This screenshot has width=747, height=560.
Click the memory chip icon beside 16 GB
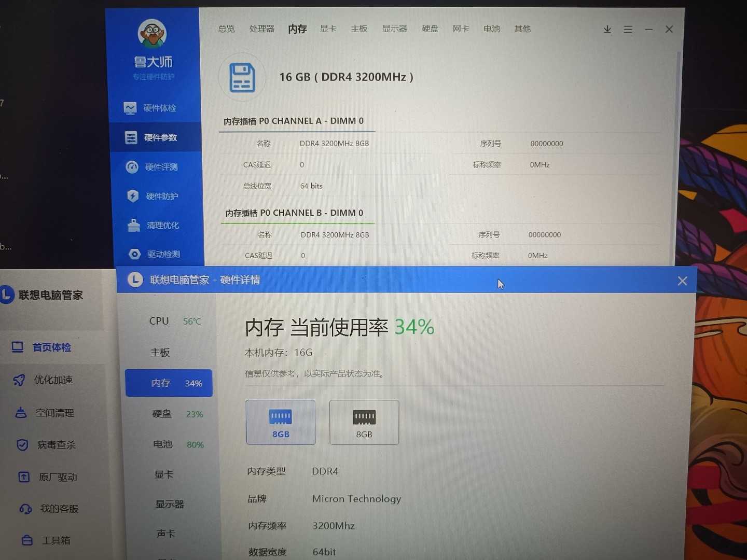point(242,77)
